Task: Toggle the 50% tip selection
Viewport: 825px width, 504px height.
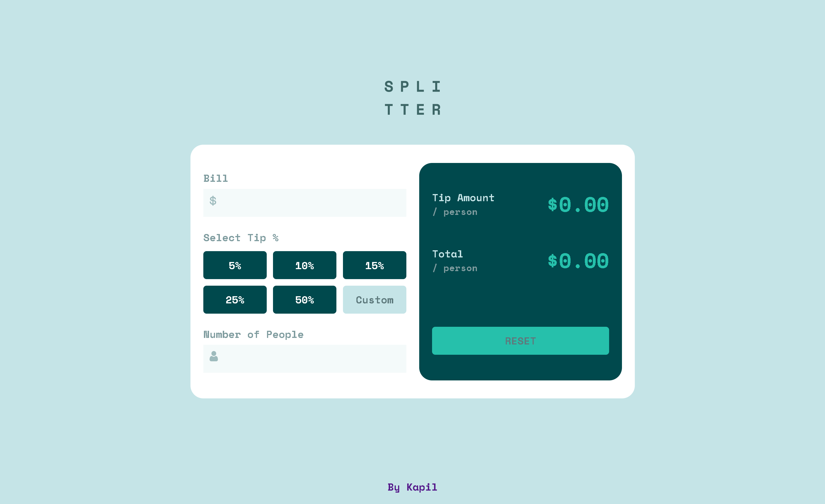Action: pyautogui.click(x=304, y=300)
